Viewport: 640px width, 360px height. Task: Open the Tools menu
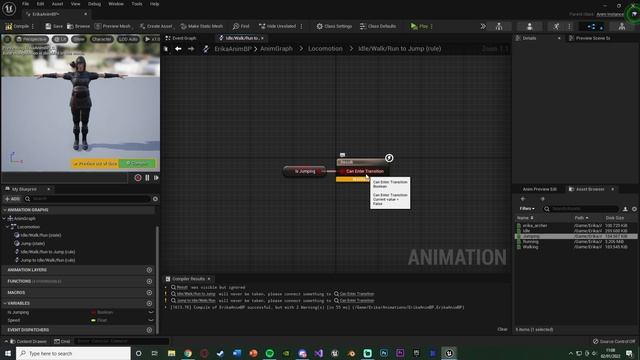click(137, 4)
